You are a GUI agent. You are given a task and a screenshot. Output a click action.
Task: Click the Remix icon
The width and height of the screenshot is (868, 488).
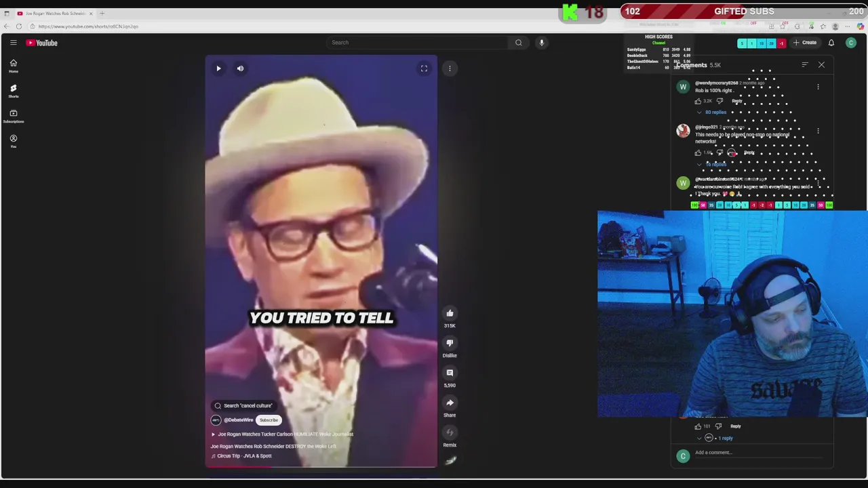click(x=450, y=432)
